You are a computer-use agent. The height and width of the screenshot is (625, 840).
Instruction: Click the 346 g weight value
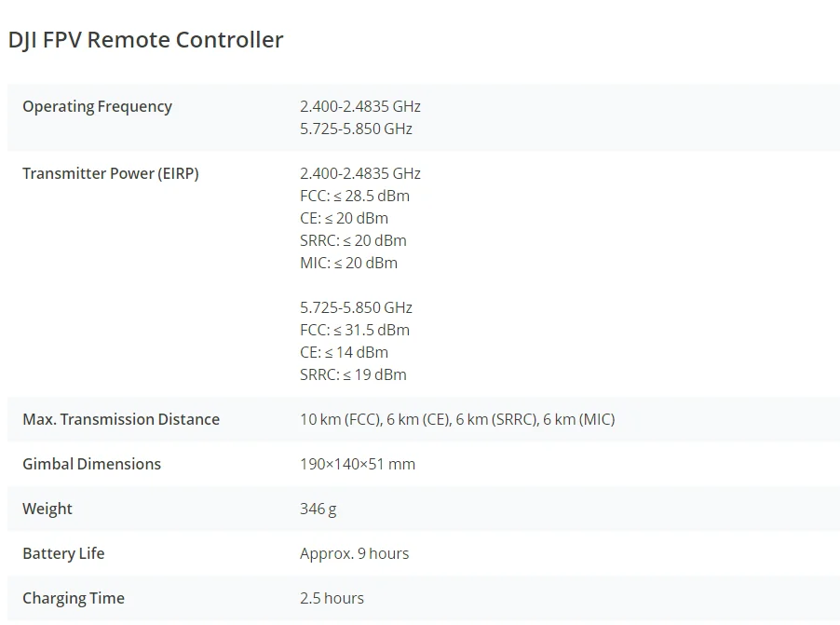pos(318,509)
